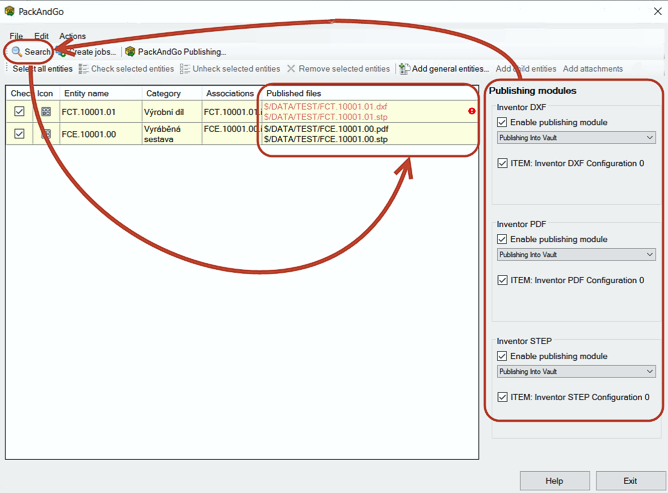This screenshot has height=493, width=668.
Task: Click Add attachments
Action: pyautogui.click(x=593, y=69)
